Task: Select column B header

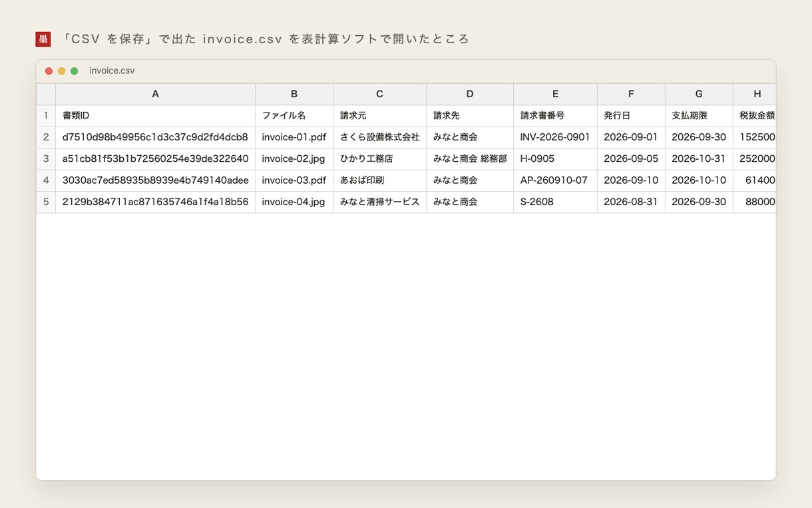Action: pos(294,95)
